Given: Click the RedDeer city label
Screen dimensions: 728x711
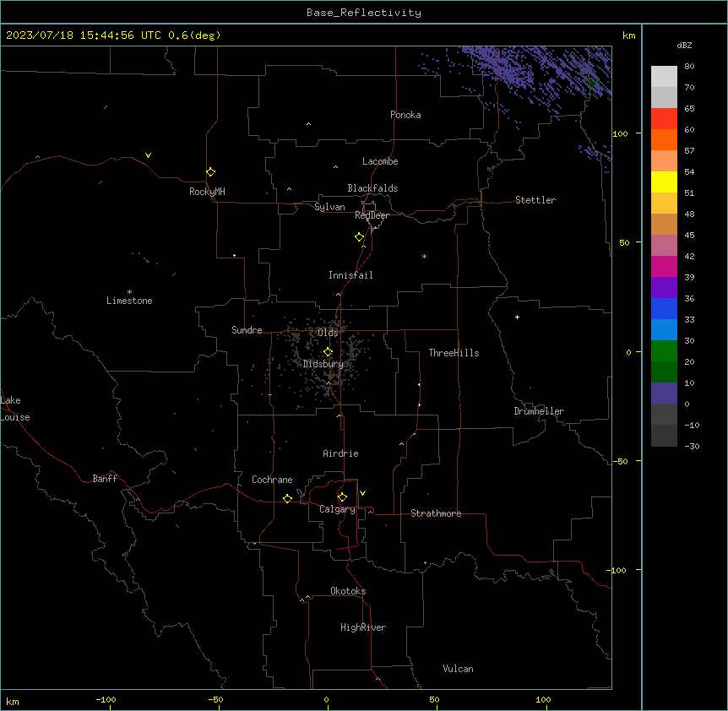Looking at the screenshot, I should [x=372, y=214].
